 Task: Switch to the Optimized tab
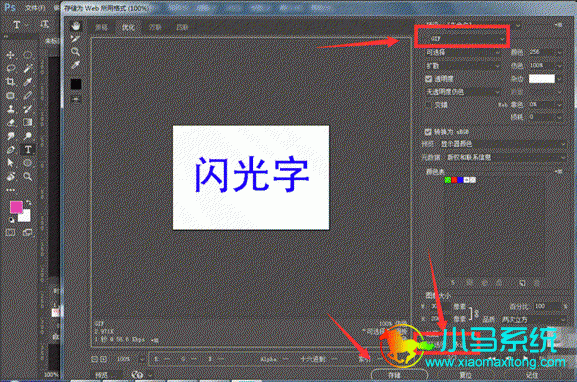128,27
